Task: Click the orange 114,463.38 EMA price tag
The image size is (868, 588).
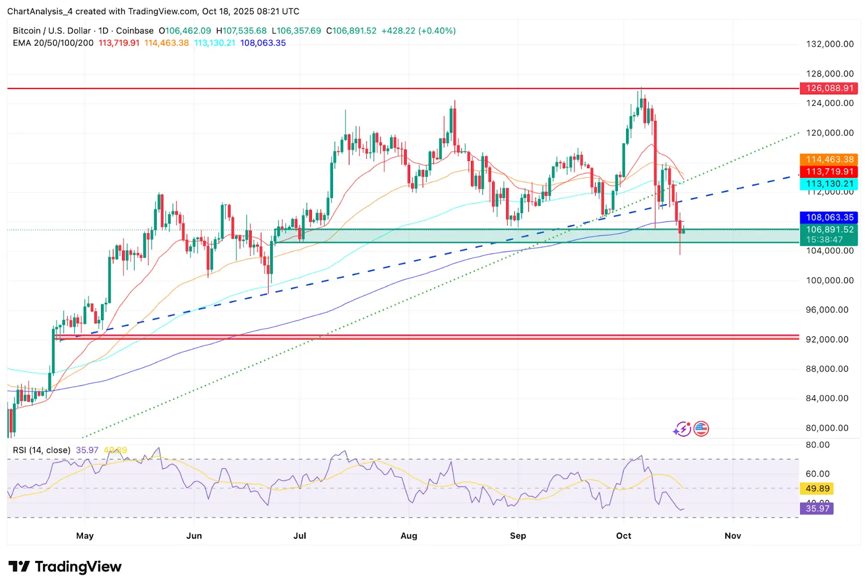Action: 829,159
